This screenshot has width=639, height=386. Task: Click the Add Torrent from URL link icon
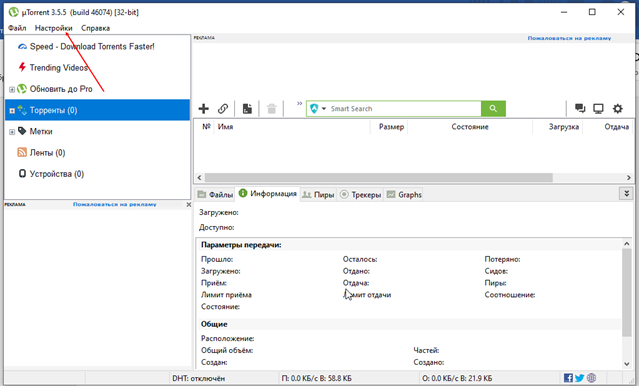point(223,108)
